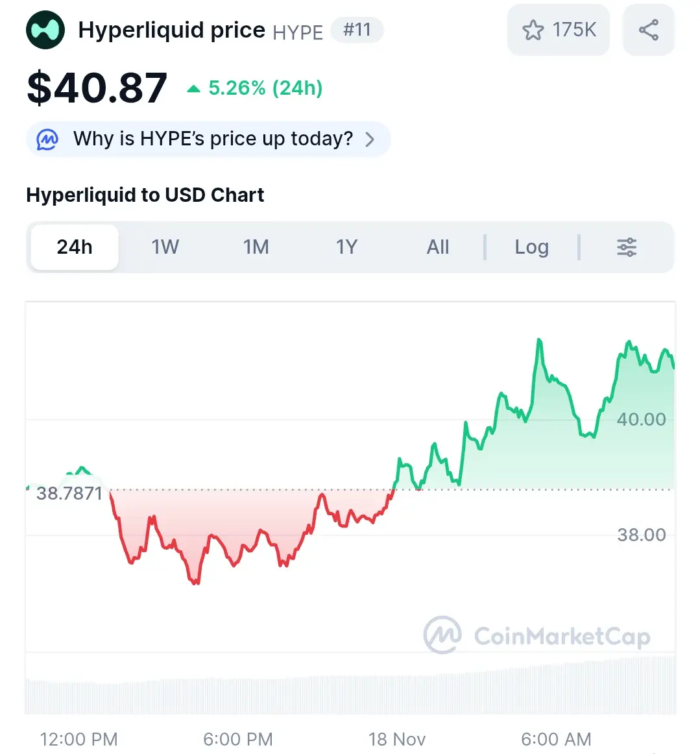Click the chart's highest green peak
Viewport: 700px width, 754px height.
click(539, 340)
